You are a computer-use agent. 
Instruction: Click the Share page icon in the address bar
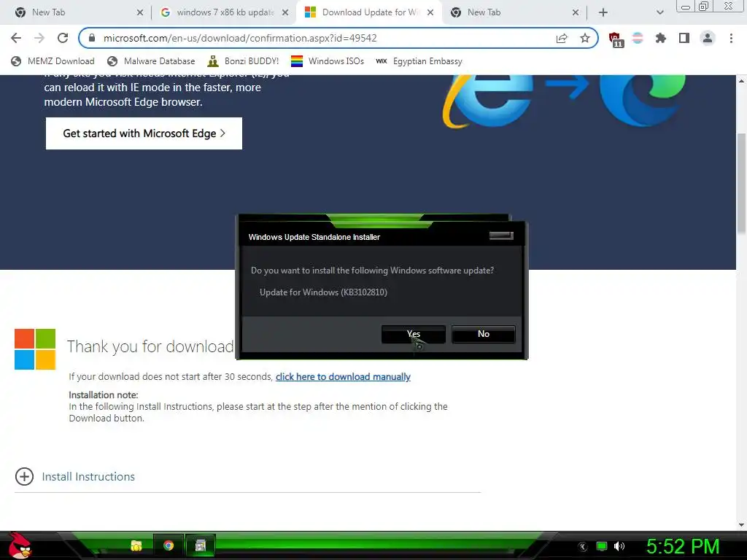point(562,39)
